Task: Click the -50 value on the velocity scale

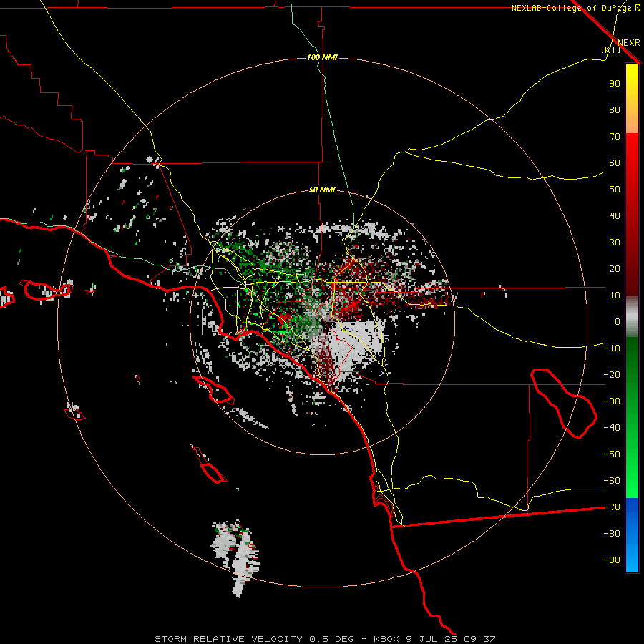Action: (612, 454)
